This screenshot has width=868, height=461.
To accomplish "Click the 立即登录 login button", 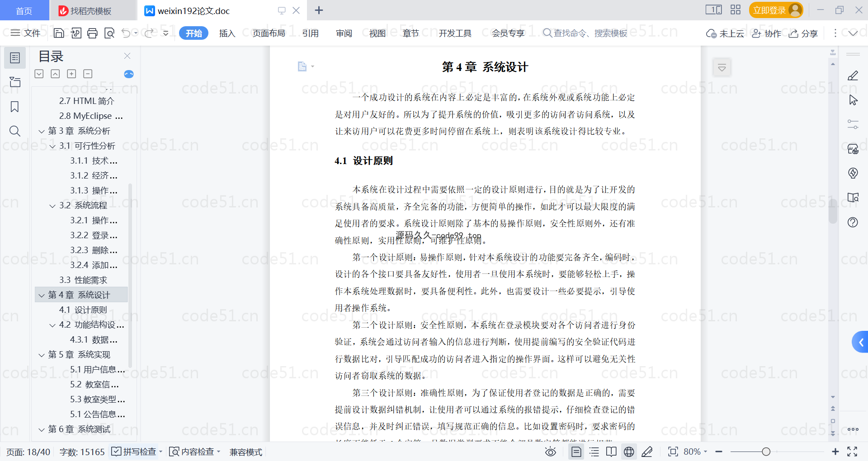I will click(x=776, y=10).
